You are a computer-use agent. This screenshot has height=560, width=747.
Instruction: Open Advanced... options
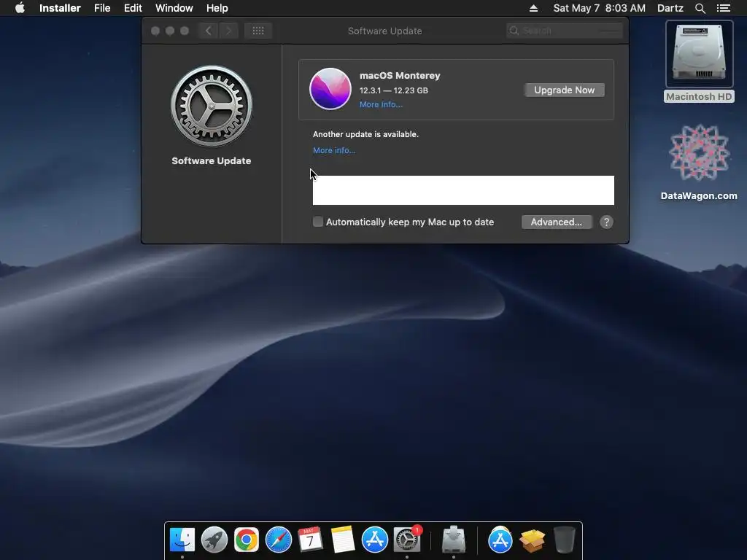[x=557, y=222]
